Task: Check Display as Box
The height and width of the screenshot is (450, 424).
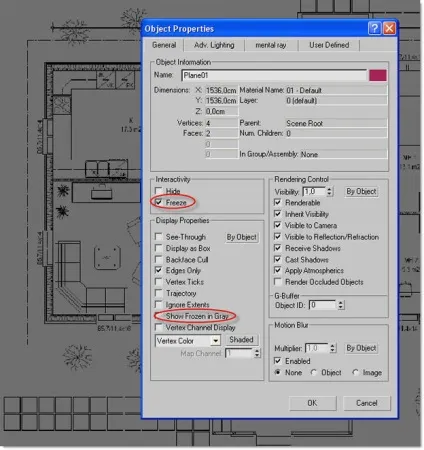Action: pos(159,248)
